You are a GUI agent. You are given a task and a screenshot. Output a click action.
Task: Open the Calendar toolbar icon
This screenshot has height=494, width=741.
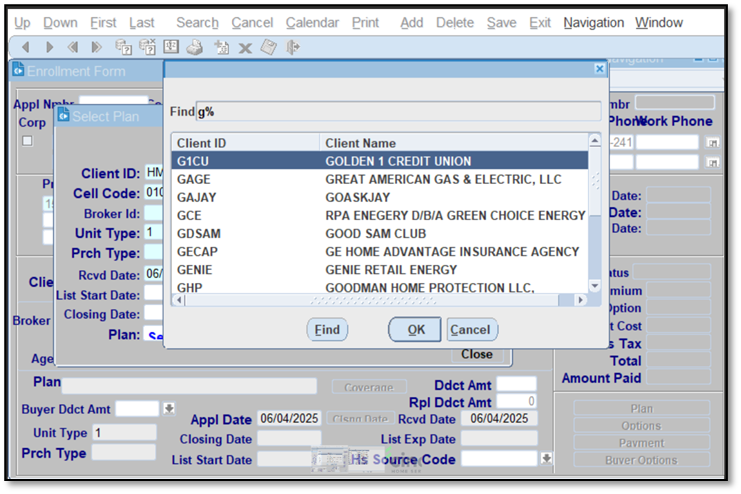click(171, 46)
